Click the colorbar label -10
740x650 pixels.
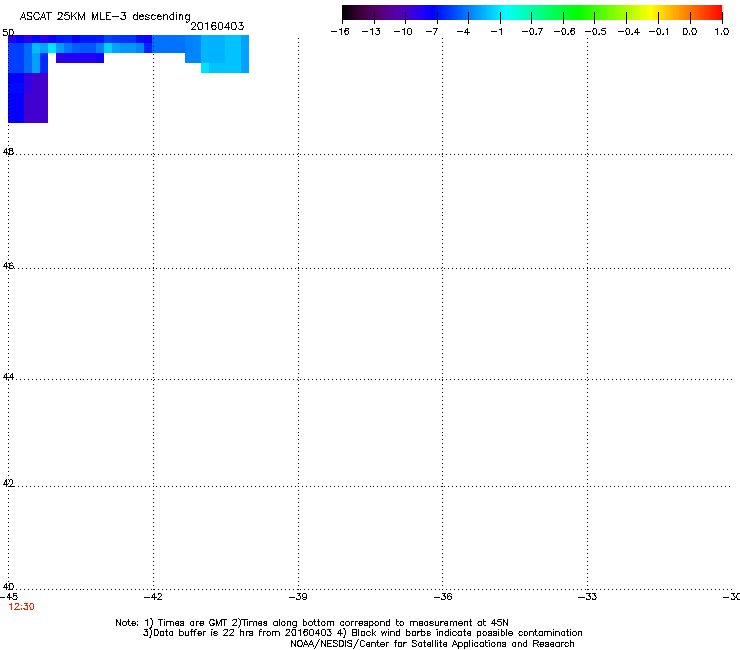(403, 32)
